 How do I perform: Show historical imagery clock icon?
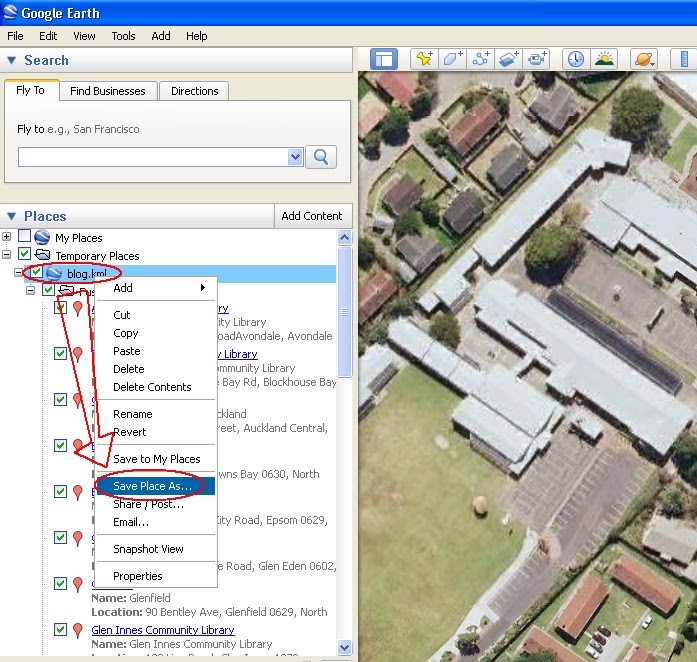[x=576, y=59]
